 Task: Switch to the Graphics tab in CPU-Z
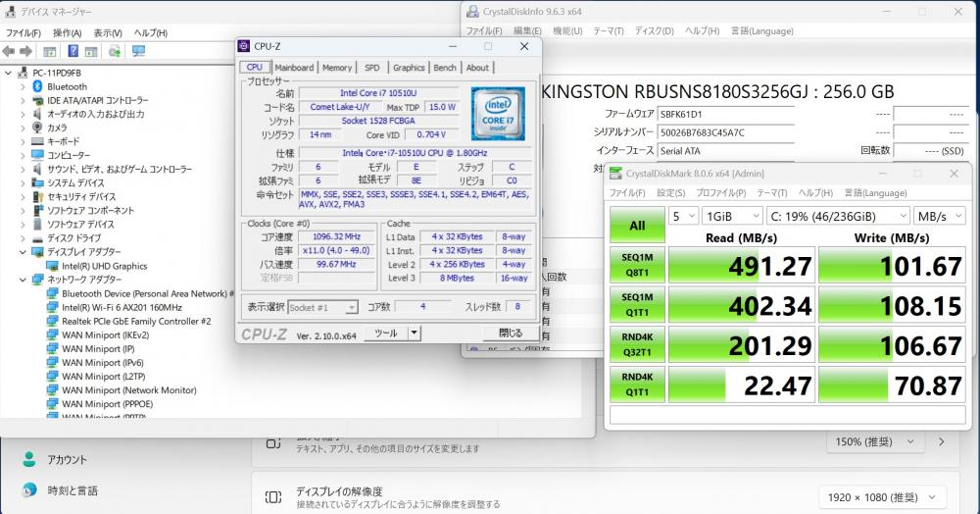(409, 68)
